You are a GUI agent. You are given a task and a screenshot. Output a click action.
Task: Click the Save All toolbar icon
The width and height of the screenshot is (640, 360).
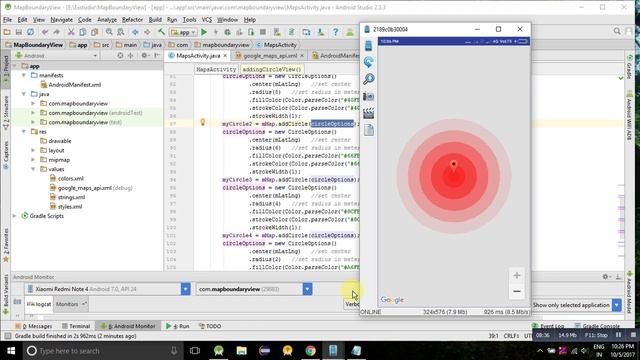pos(19,32)
